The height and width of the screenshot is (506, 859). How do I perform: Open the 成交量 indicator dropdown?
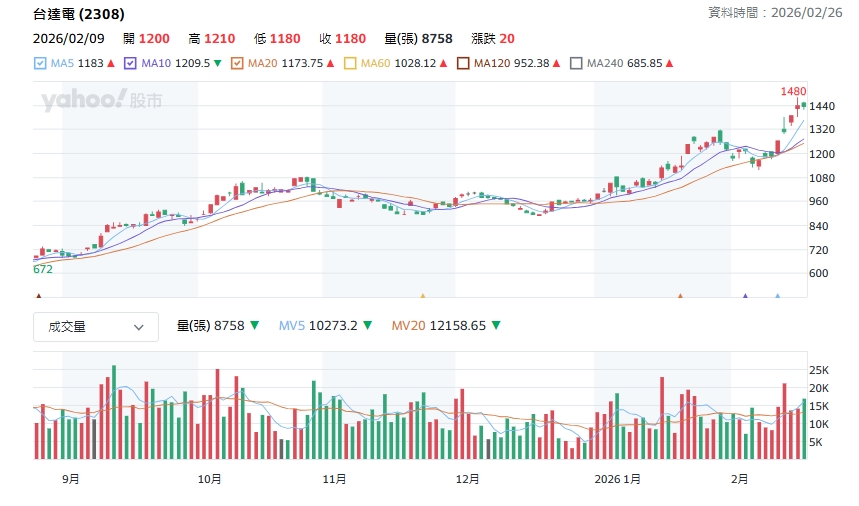96,326
